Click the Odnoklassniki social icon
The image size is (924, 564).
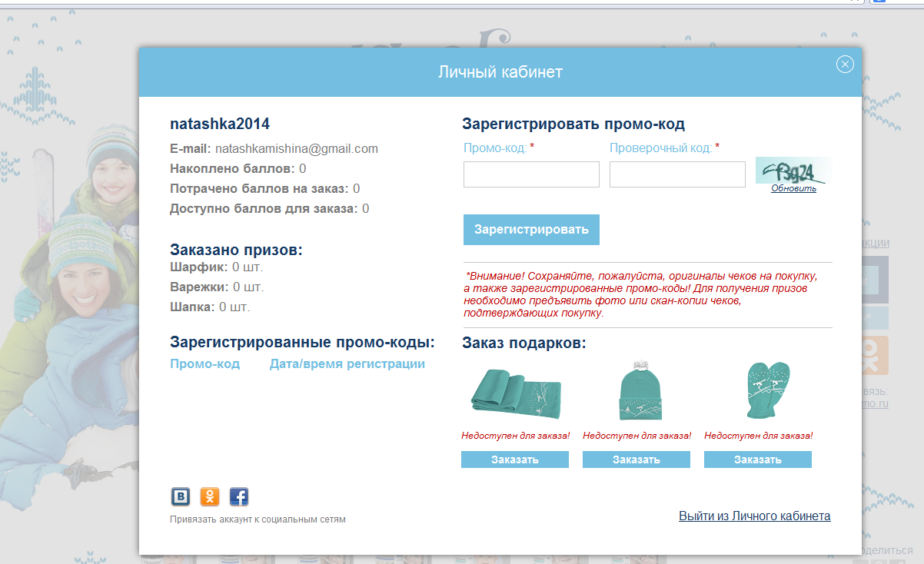click(x=210, y=497)
